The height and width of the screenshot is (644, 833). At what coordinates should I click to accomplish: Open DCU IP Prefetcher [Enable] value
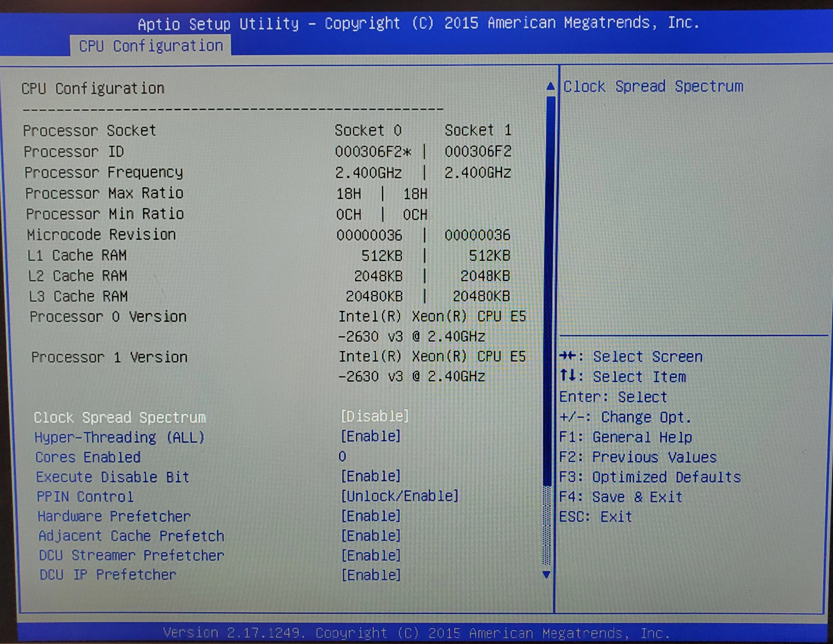[x=371, y=575]
